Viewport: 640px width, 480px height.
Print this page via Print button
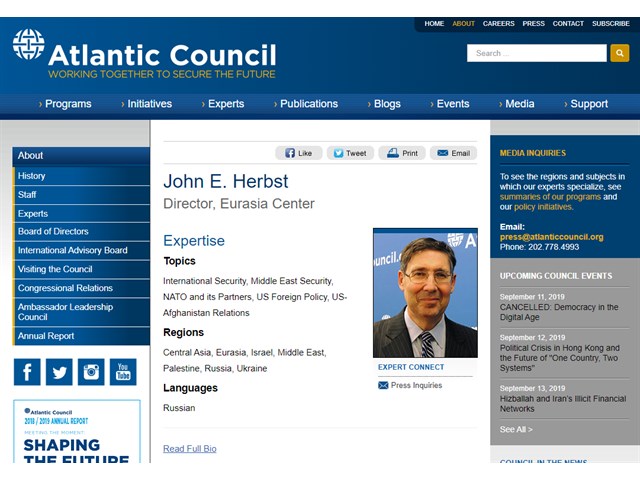tap(402, 153)
